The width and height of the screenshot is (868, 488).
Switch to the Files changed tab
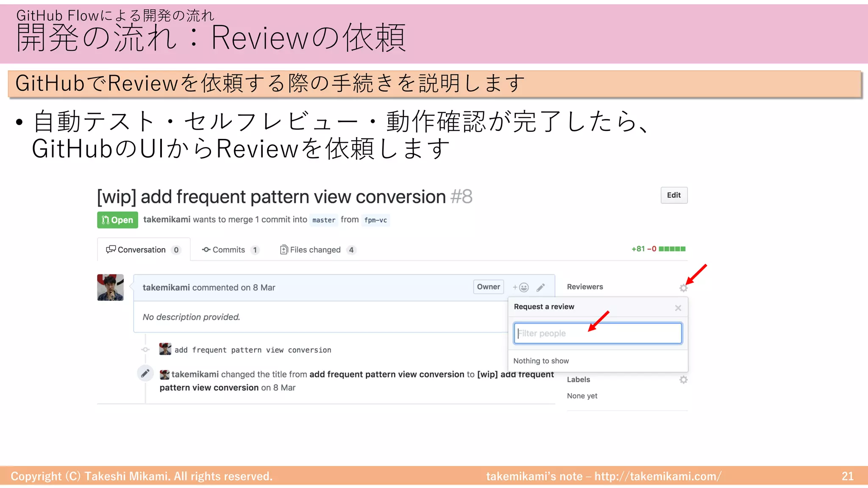[317, 250]
